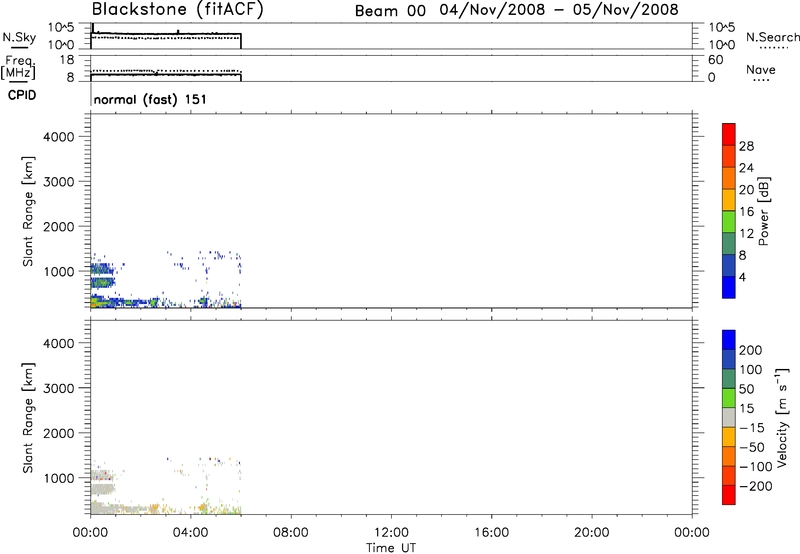The width and height of the screenshot is (800, 554).
Task: Click the "16:00" time tick label
Action: 491,533
